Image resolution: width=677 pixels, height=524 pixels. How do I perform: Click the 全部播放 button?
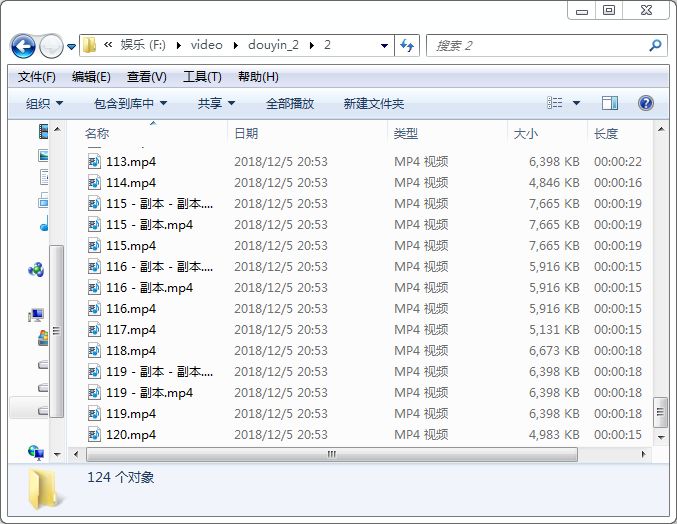coord(290,103)
